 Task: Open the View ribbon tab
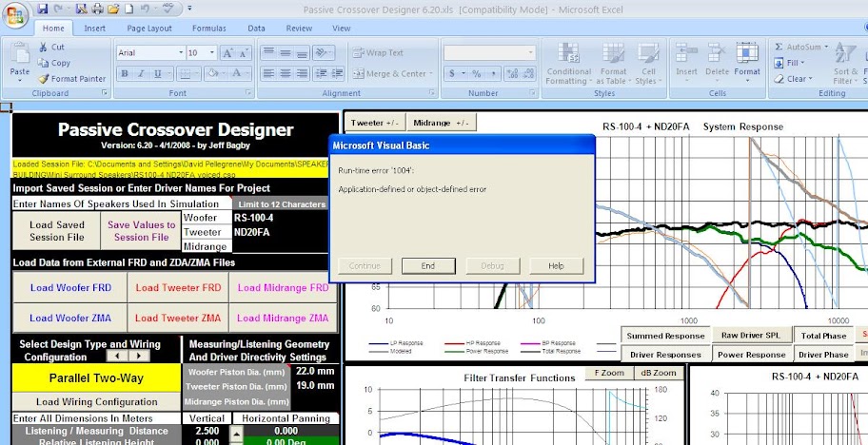pyautogui.click(x=341, y=29)
